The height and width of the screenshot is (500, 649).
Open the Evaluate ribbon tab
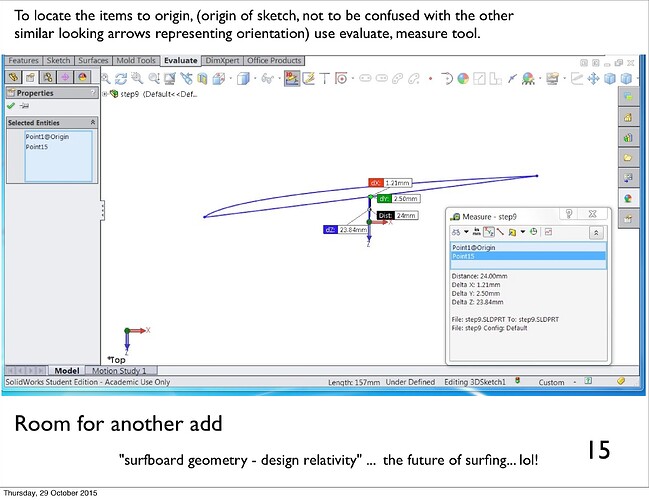tap(181, 61)
